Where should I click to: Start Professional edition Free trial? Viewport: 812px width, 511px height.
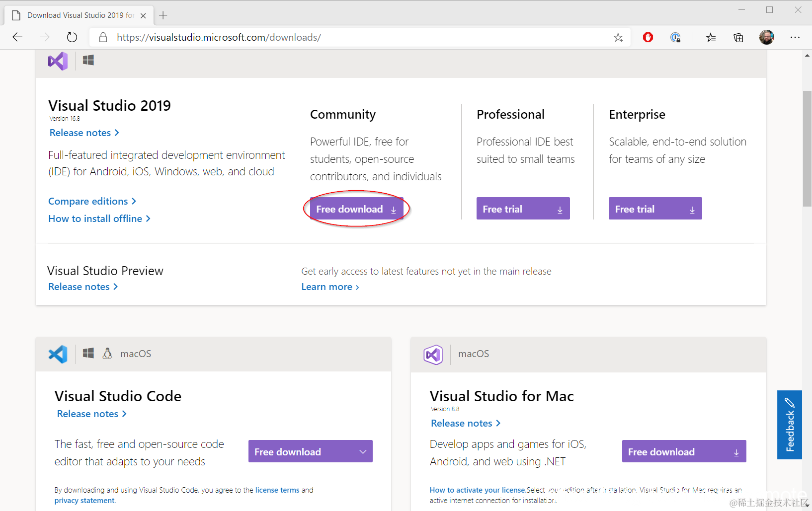pos(523,209)
